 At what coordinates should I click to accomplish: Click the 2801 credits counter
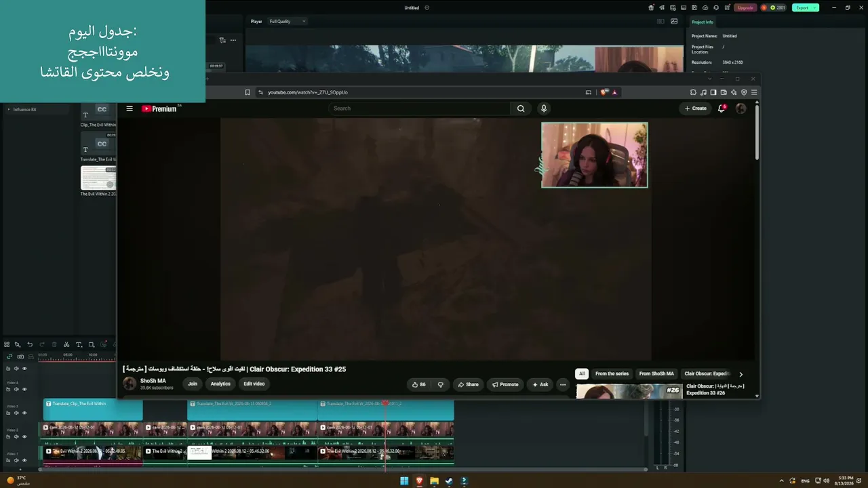(777, 7)
